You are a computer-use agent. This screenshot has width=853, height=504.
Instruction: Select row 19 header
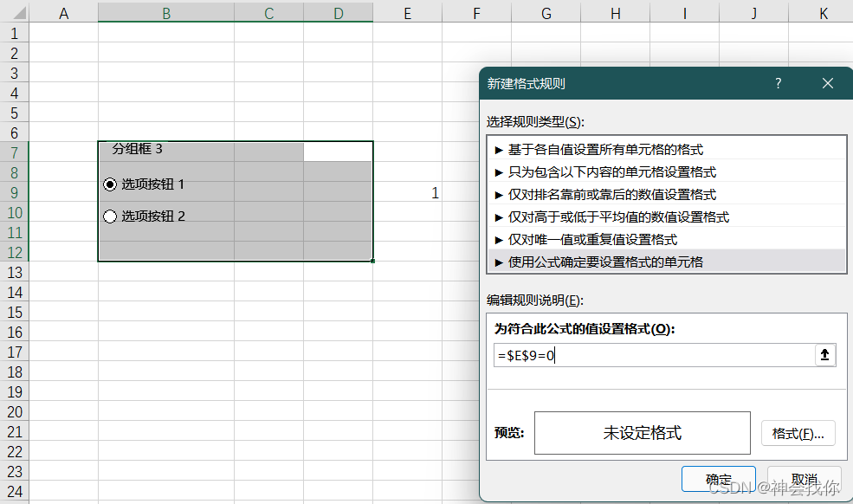point(14,392)
